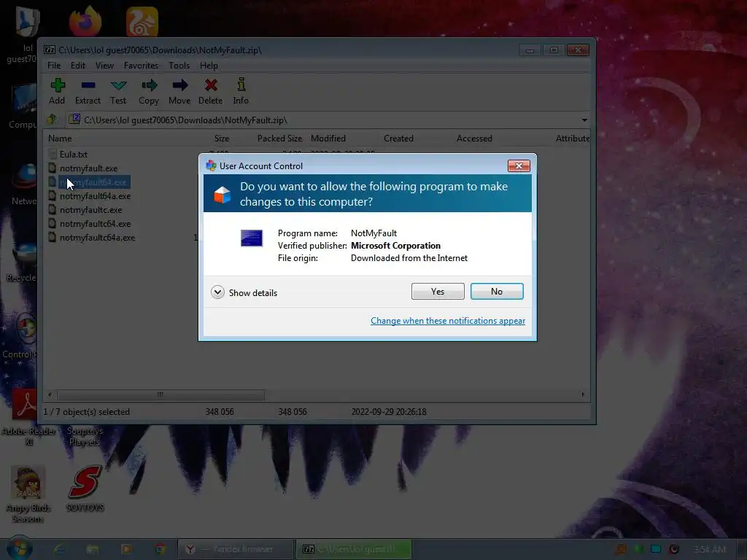
Task: Click the taskbar clock showing 3:54 AM
Action: (x=709, y=550)
